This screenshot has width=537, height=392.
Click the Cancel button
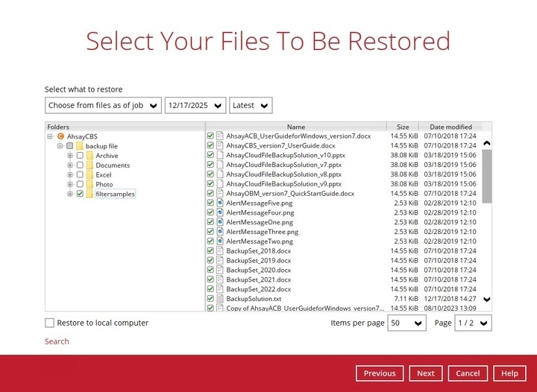[x=468, y=373]
